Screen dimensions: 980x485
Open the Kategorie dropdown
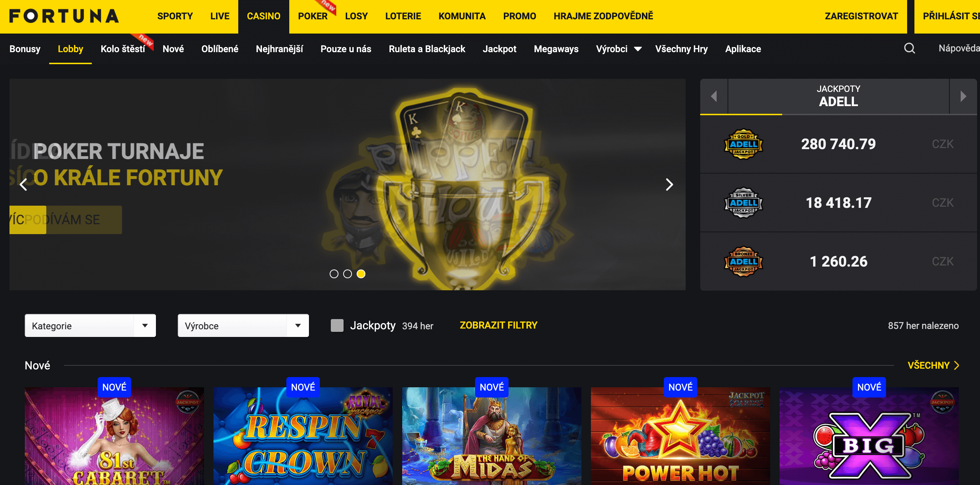pos(90,326)
